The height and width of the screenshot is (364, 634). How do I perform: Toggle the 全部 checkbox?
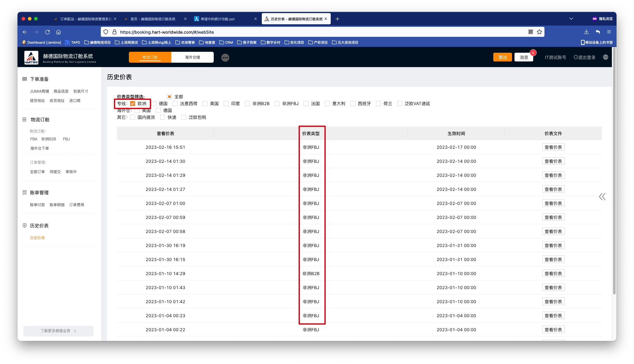169,97
